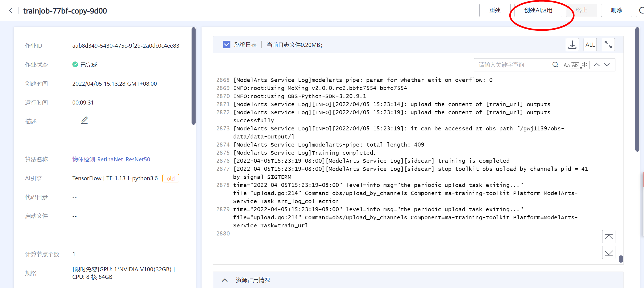Click the left panel vertical scrollbar

(193, 76)
